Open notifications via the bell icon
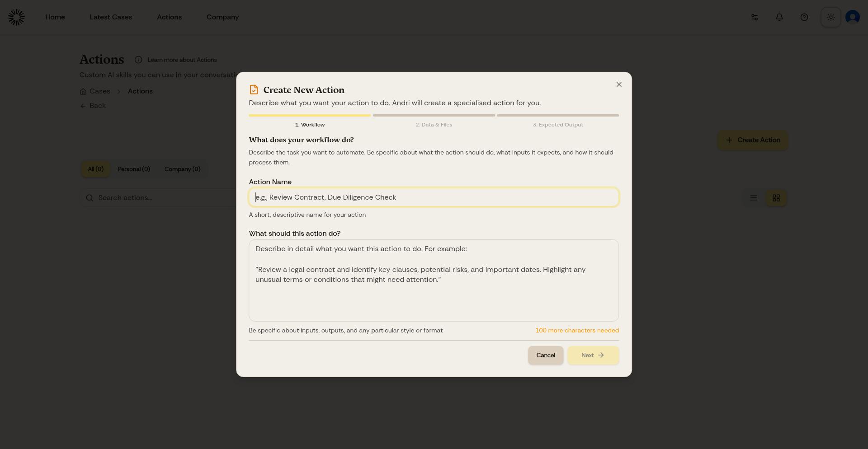The image size is (868, 449). (779, 17)
